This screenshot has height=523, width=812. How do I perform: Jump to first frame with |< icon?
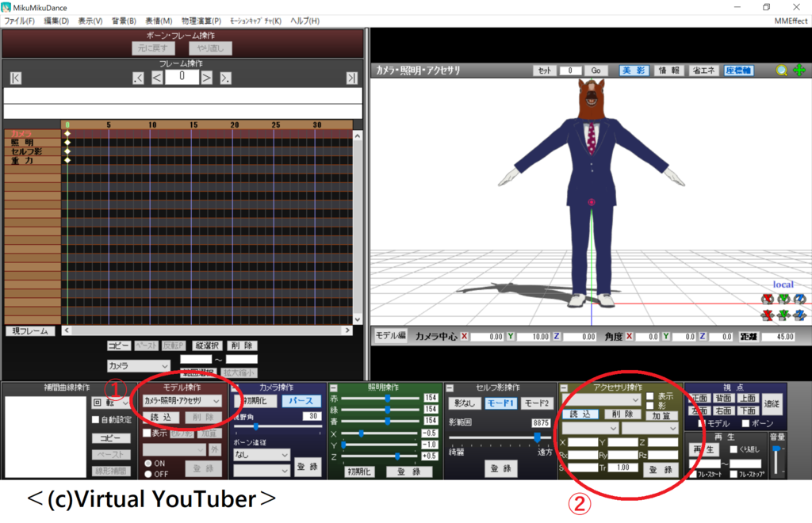(x=16, y=78)
